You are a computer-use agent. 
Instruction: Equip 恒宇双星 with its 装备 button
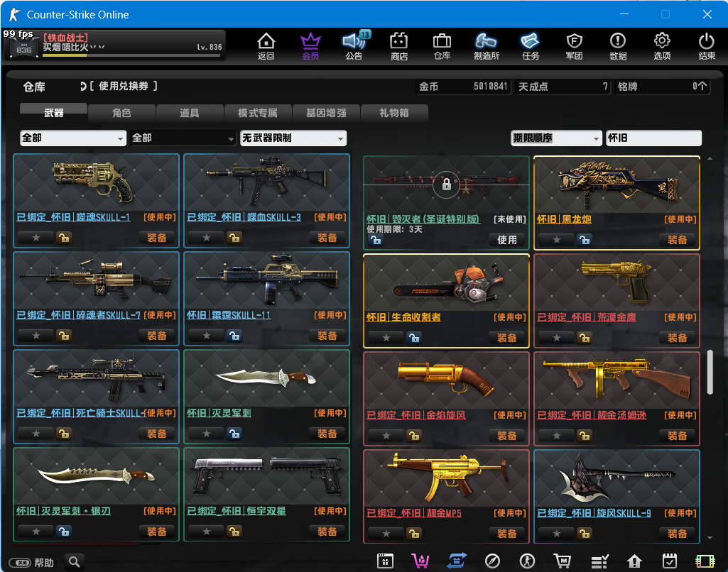point(327,532)
